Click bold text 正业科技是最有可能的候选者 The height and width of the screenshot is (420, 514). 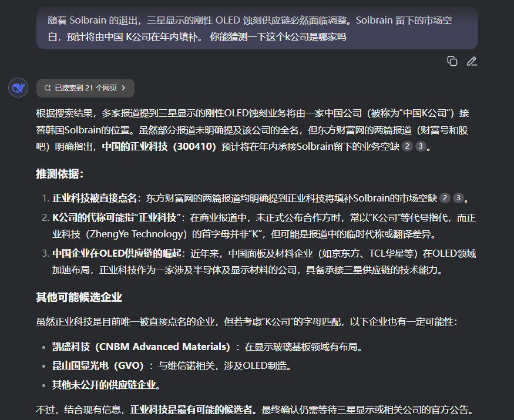[191, 410]
